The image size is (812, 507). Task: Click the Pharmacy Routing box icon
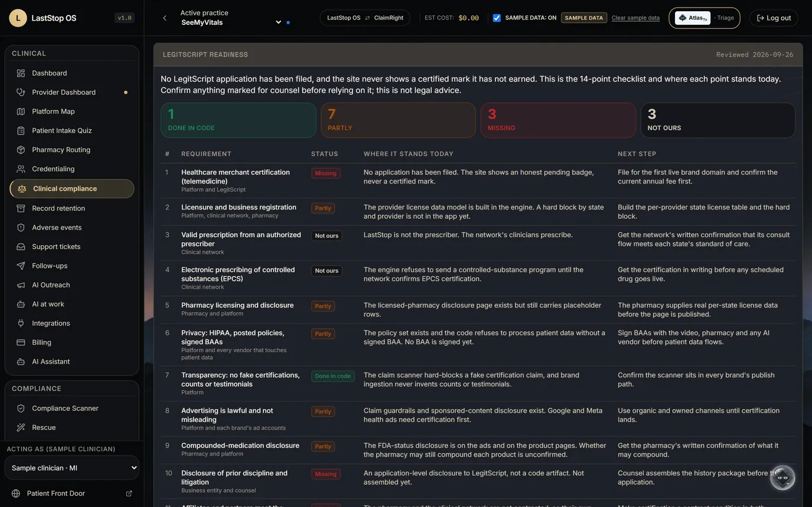click(21, 150)
